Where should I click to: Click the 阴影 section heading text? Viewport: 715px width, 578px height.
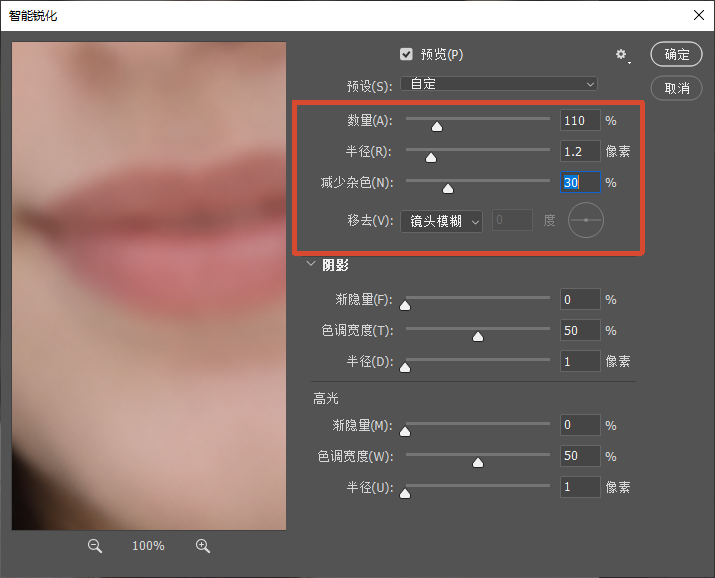335,265
